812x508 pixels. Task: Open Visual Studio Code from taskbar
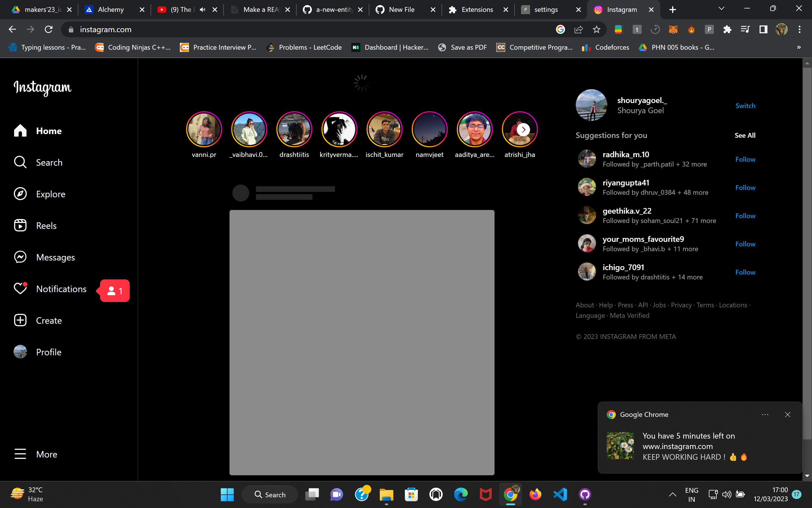point(560,494)
